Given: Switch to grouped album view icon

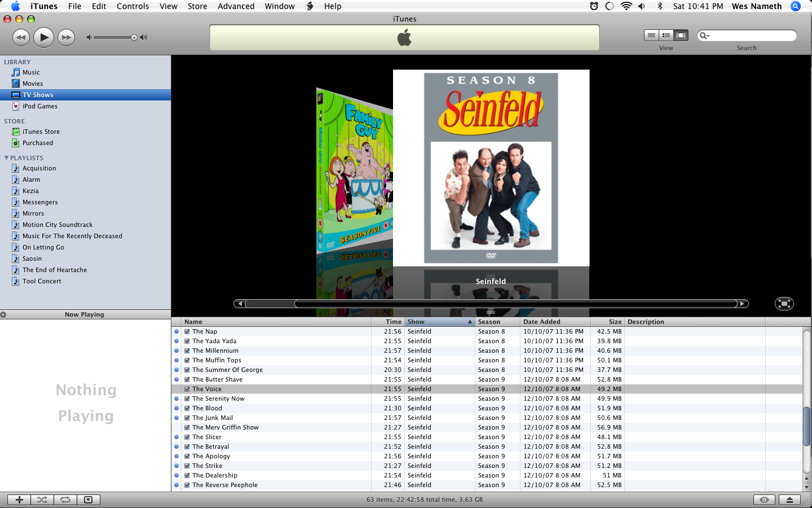Looking at the screenshot, I should [x=666, y=35].
